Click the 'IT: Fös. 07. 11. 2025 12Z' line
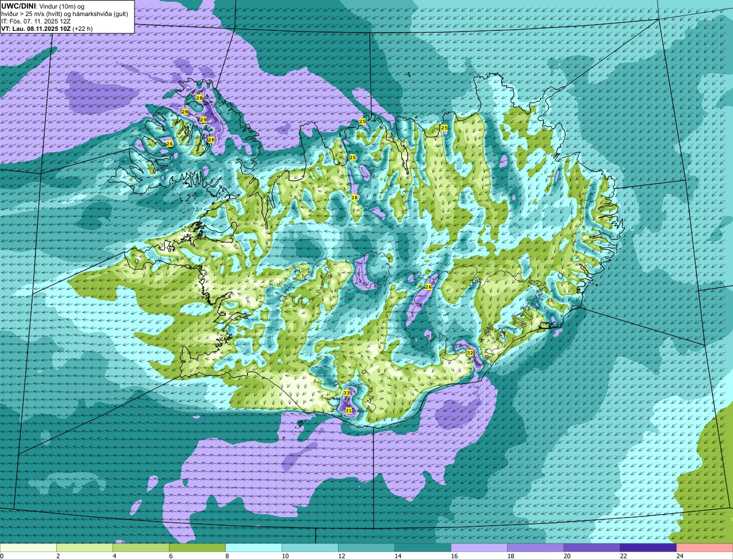This screenshot has width=733, height=560. click(36, 21)
